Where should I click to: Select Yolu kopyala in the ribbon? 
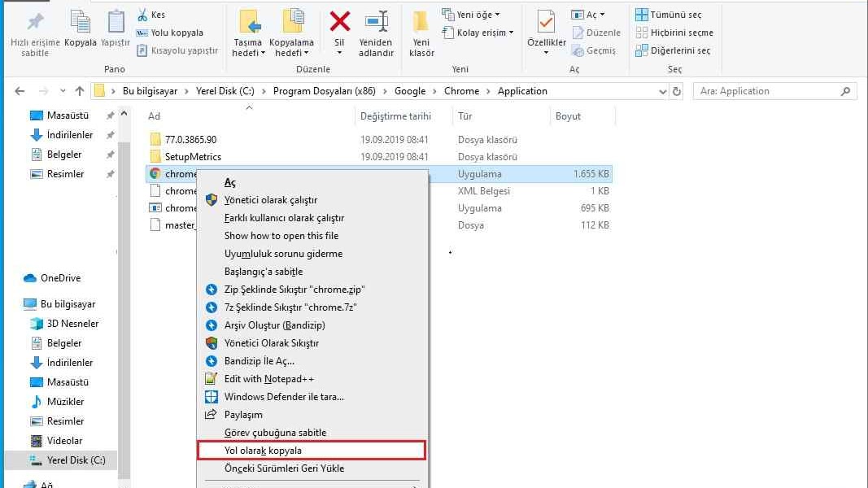170,33
